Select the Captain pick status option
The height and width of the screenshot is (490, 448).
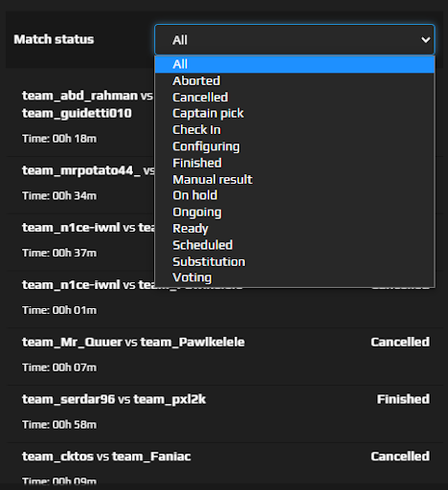(x=295, y=114)
